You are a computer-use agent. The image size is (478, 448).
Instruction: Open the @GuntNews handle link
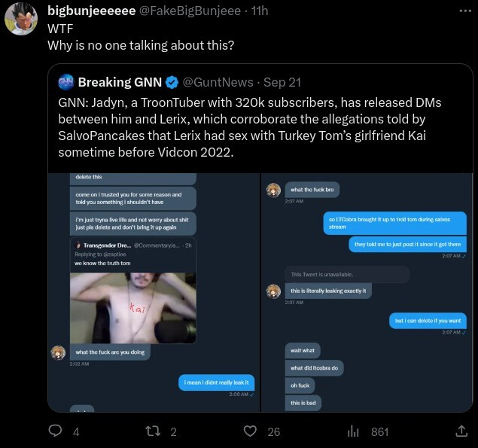(x=218, y=82)
